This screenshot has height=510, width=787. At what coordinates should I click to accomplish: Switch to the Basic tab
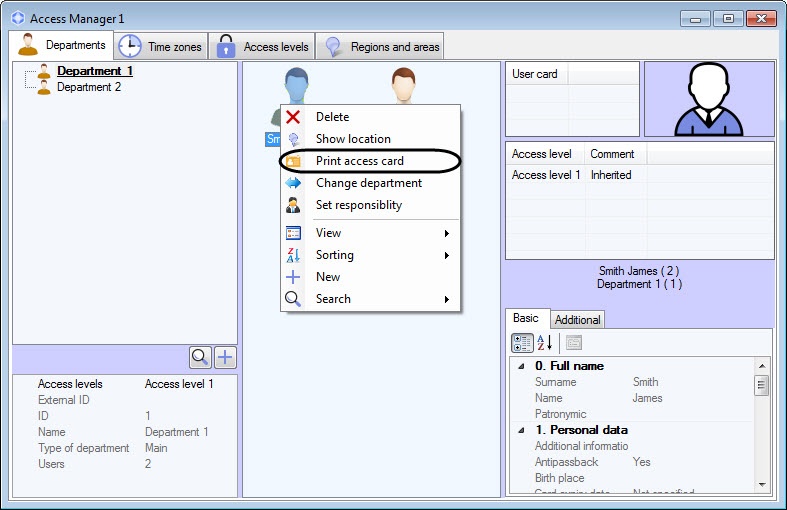point(528,318)
